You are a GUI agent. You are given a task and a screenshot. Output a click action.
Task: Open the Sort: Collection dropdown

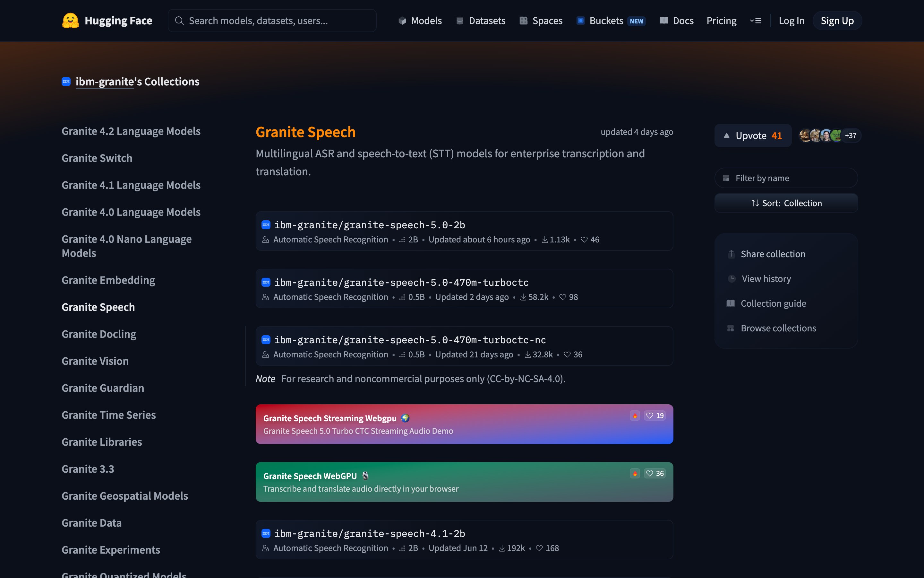point(786,203)
